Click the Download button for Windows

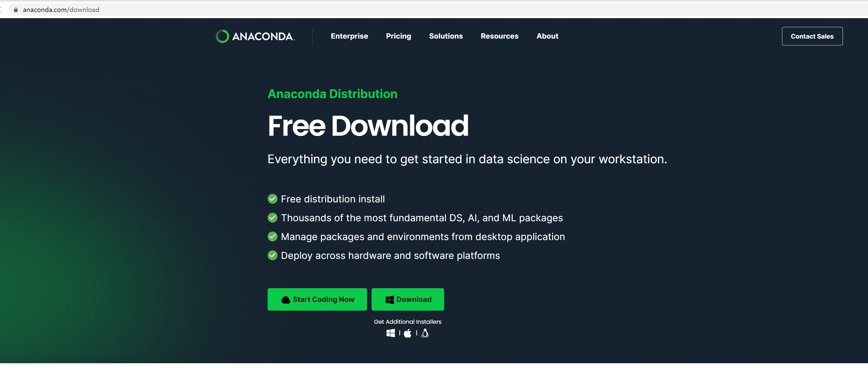[x=407, y=299]
